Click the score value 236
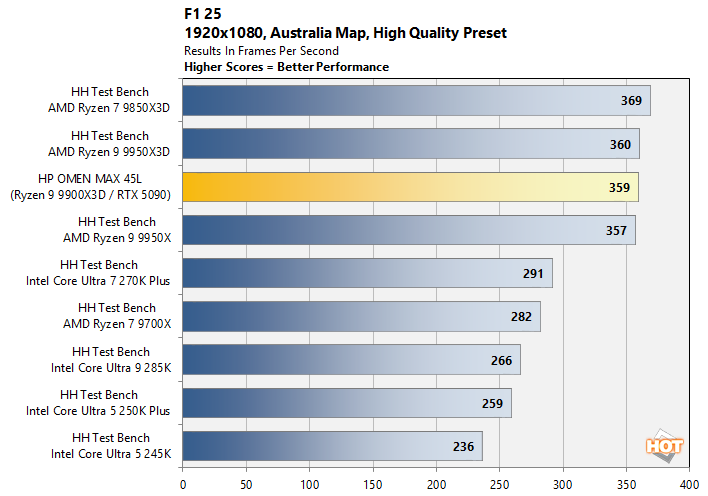The height and width of the screenshot is (496, 708). coord(464,447)
